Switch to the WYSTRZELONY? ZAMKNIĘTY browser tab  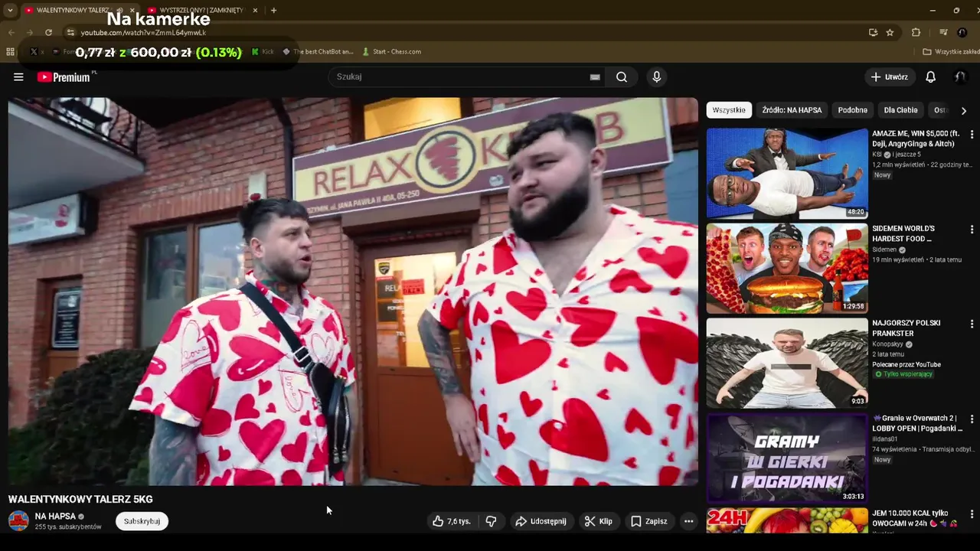[201, 10]
